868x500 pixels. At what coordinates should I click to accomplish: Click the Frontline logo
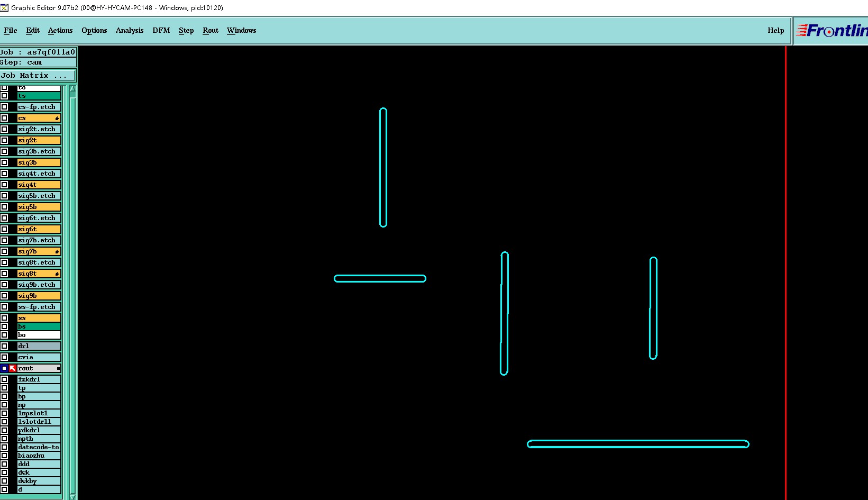point(832,31)
